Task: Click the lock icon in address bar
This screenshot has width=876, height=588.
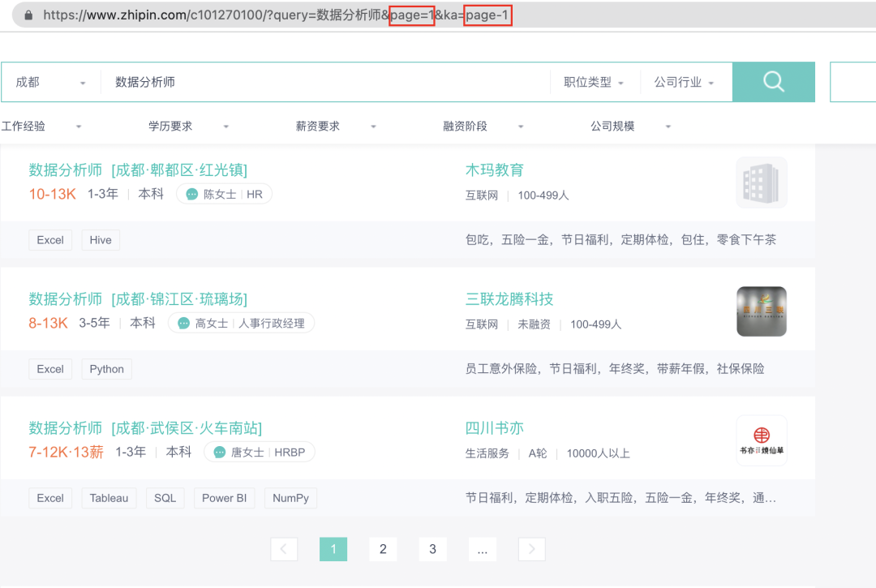Action: pyautogui.click(x=29, y=15)
